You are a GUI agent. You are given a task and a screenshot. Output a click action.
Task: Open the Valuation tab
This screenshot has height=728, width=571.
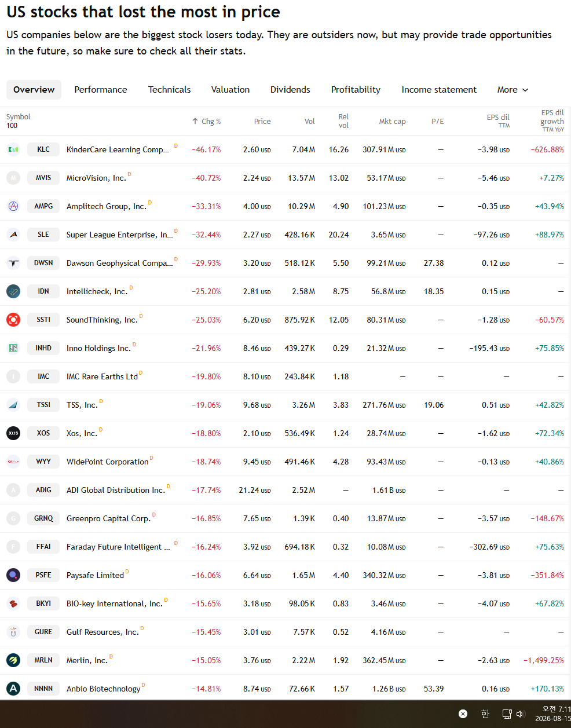tap(230, 90)
